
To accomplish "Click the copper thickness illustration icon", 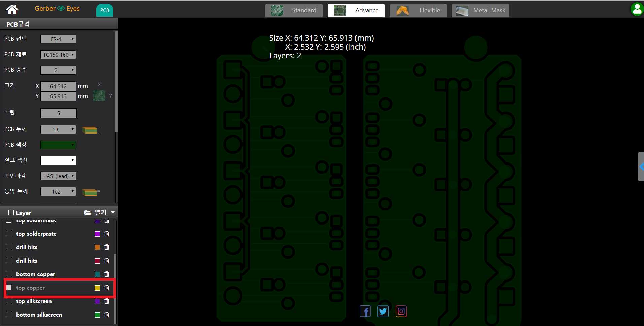I will tap(91, 192).
